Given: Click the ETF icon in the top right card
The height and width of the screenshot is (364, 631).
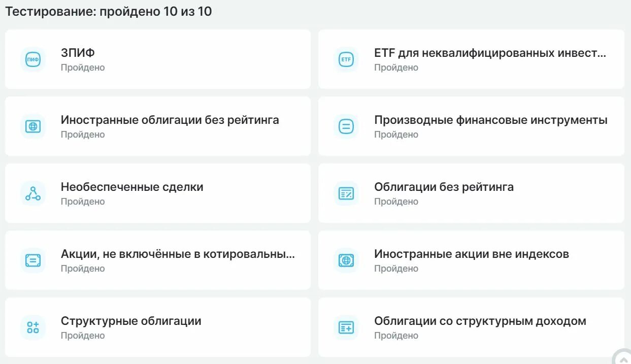Looking at the screenshot, I should tap(346, 59).
